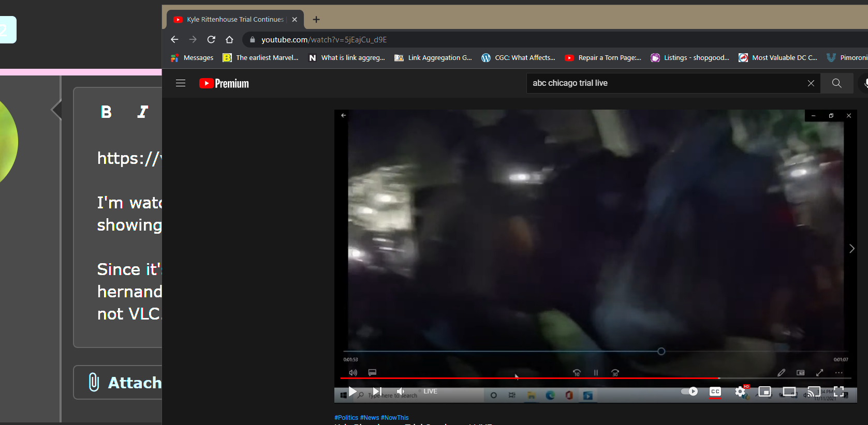Image resolution: width=868 pixels, height=425 pixels.
Task: Reload the YouTube page
Action: tap(211, 39)
